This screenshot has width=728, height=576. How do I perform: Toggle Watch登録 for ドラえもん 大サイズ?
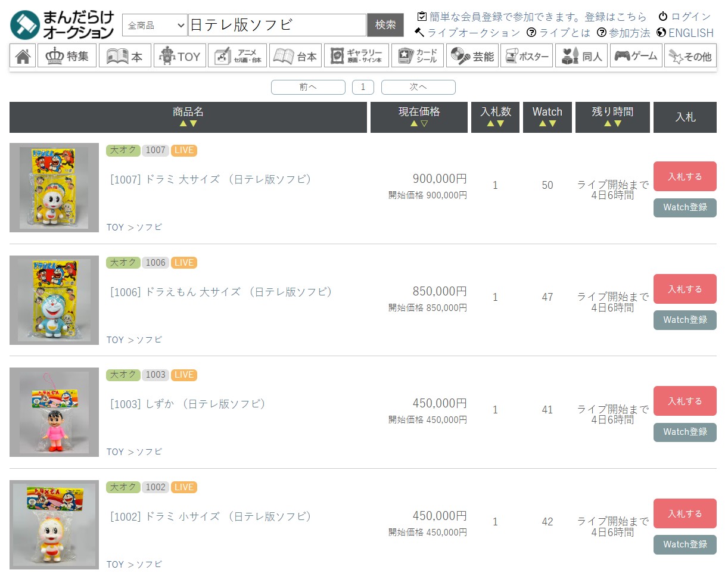[x=685, y=320]
